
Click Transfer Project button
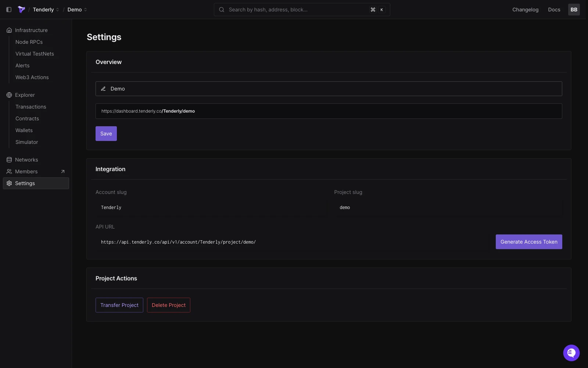pyautogui.click(x=119, y=305)
